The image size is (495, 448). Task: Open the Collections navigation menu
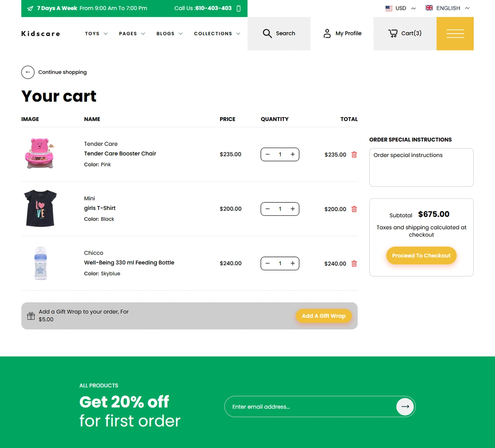point(217,34)
